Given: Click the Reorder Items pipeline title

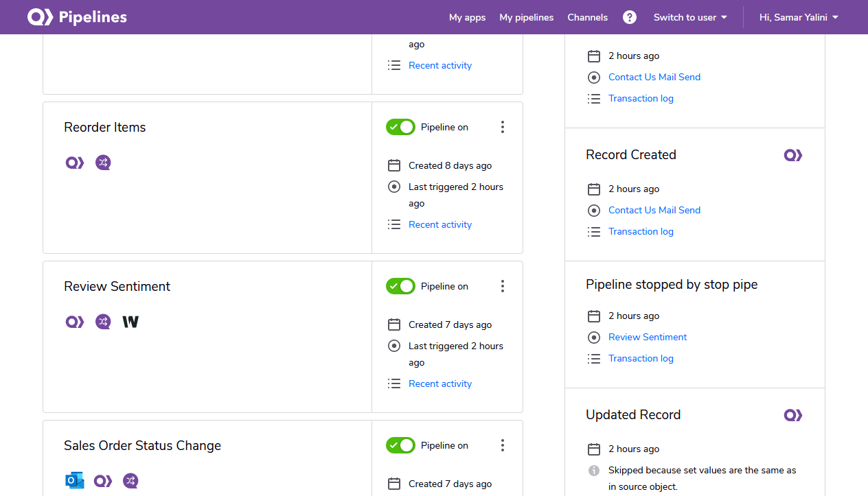Looking at the screenshot, I should coord(105,127).
